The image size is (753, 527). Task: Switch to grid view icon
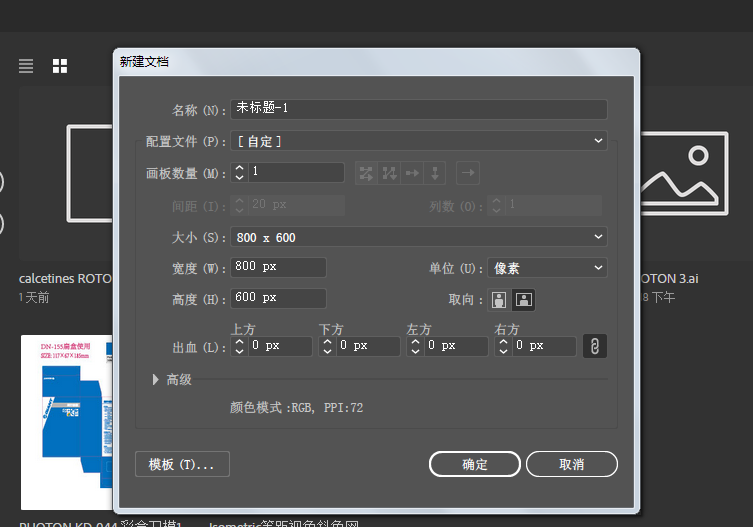60,66
